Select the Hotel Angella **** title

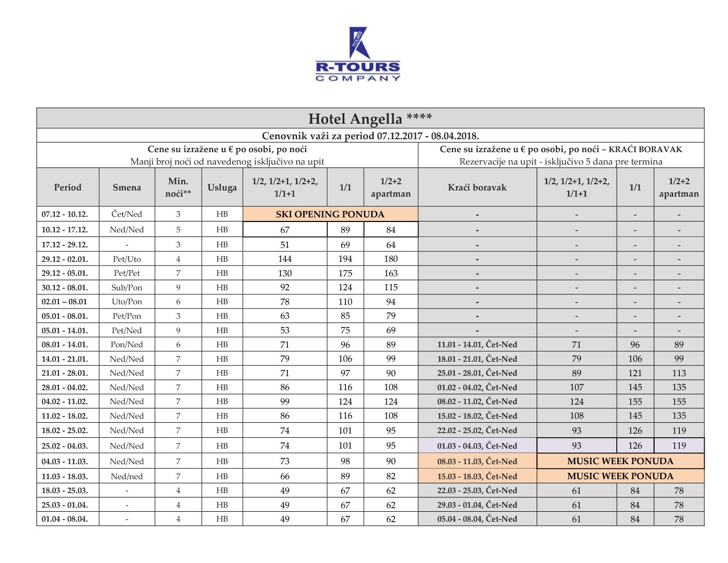(370, 118)
